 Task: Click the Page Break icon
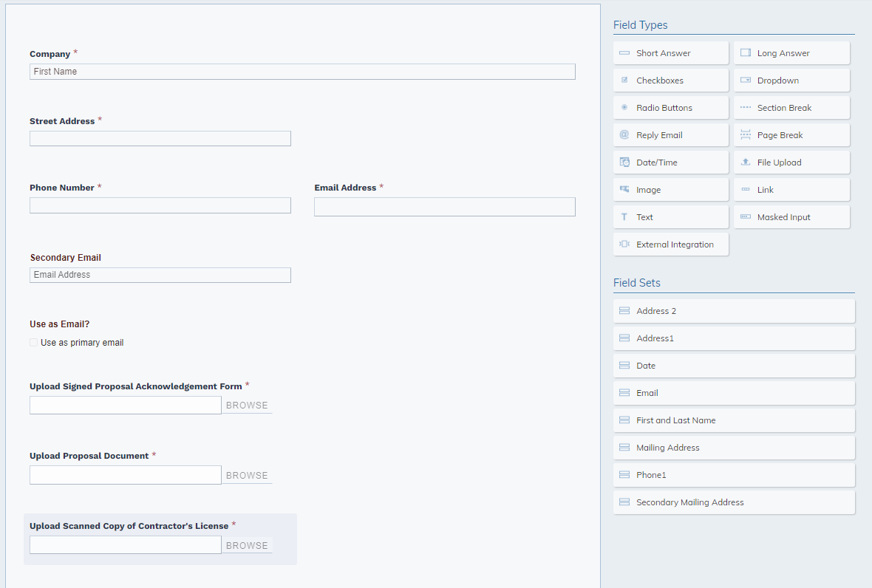[745, 134]
